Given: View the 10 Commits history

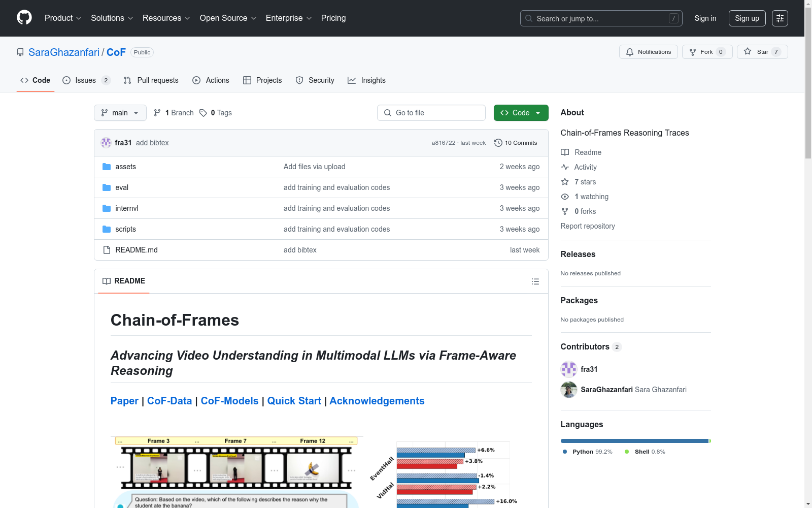Looking at the screenshot, I should pyautogui.click(x=516, y=143).
